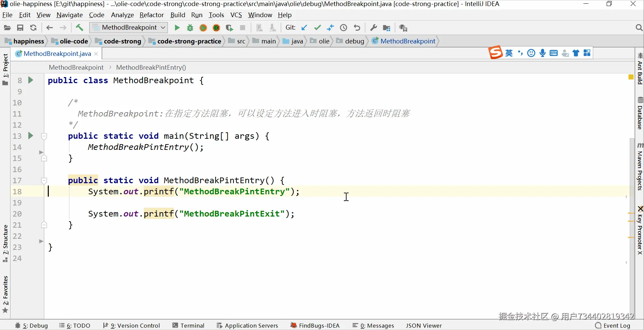Open the Sogou emoji smiley panel

531,53
